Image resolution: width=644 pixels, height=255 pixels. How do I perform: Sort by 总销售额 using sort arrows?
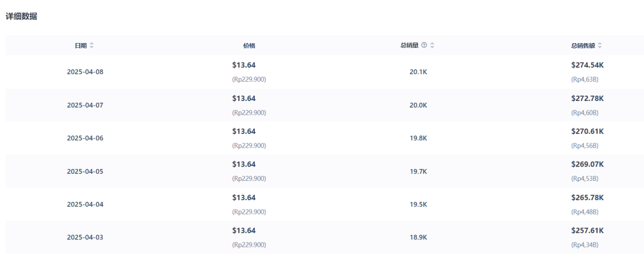600,45
